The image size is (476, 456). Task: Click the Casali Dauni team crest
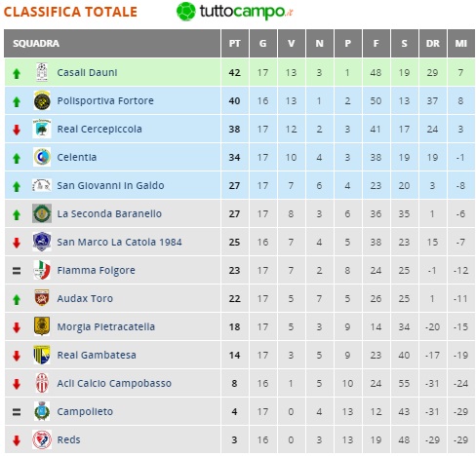pos(42,72)
